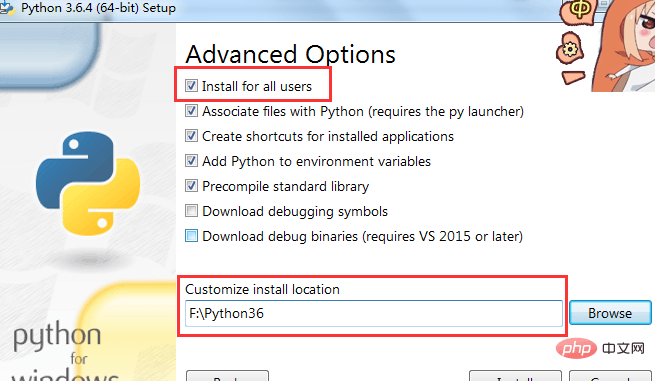Screen dimensions: 655x381
Task: Check Download debug binaries option
Action: click(191, 236)
